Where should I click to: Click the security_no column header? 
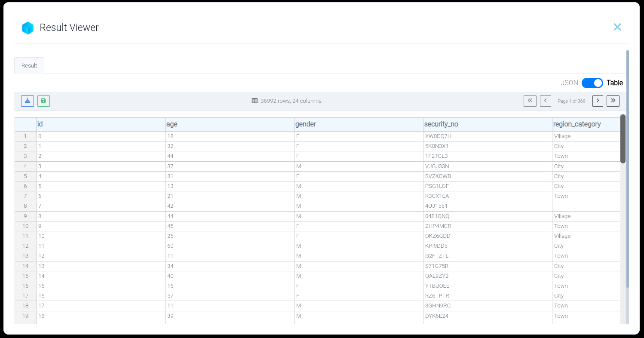click(x=441, y=124)
